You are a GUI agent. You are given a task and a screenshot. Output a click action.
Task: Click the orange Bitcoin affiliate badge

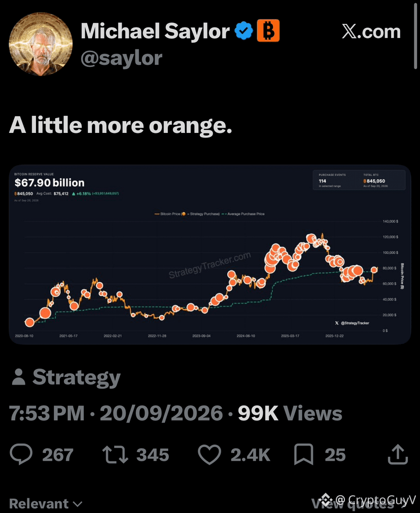(x=268, y=30)
